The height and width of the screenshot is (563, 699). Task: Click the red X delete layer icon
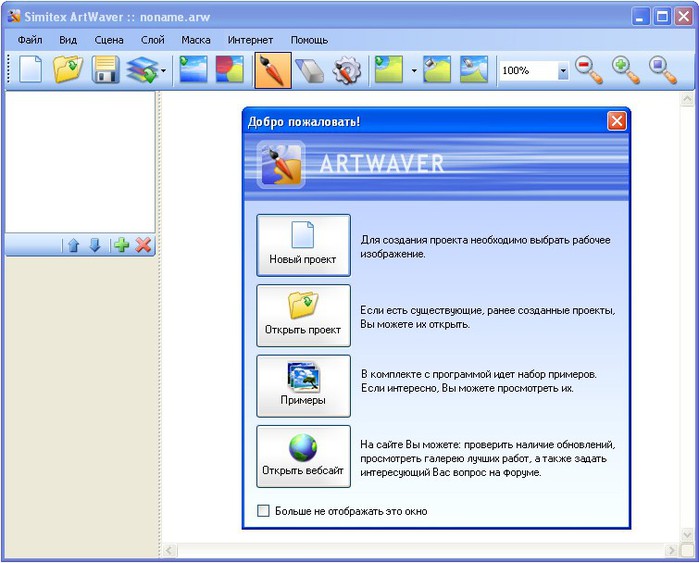click(x=144, y=245)
